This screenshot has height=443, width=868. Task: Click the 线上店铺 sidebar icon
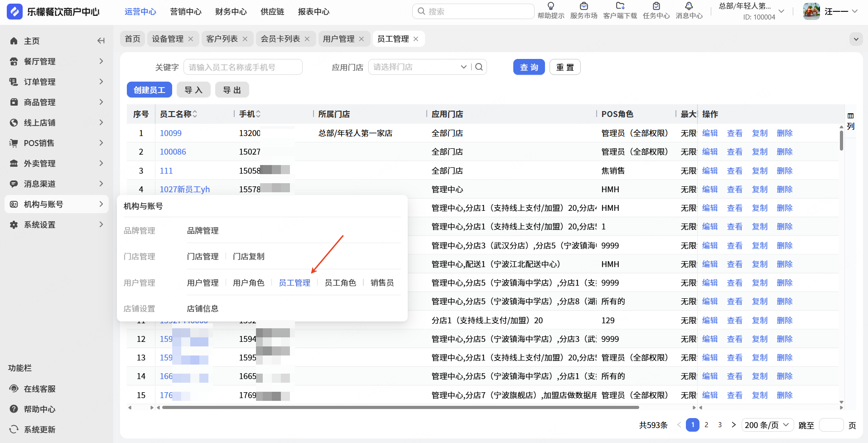(x=14, y=122)
